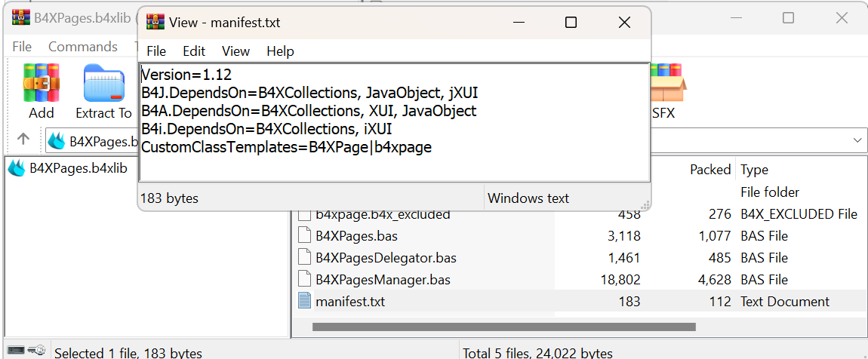Click the archive path address field

(x=456, y=140)
